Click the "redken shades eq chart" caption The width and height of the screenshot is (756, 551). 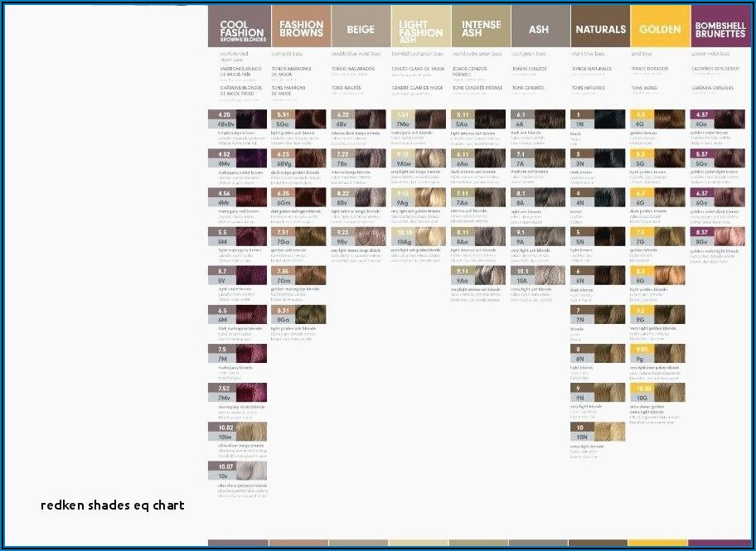click(114, 505)
